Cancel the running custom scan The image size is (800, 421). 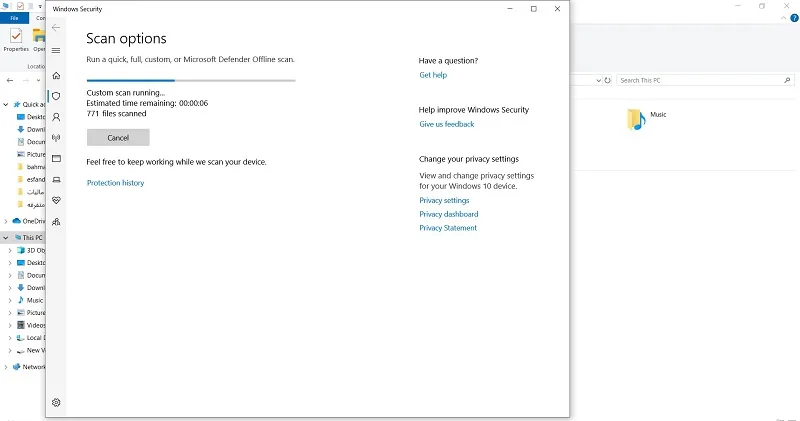pos(118,138)
